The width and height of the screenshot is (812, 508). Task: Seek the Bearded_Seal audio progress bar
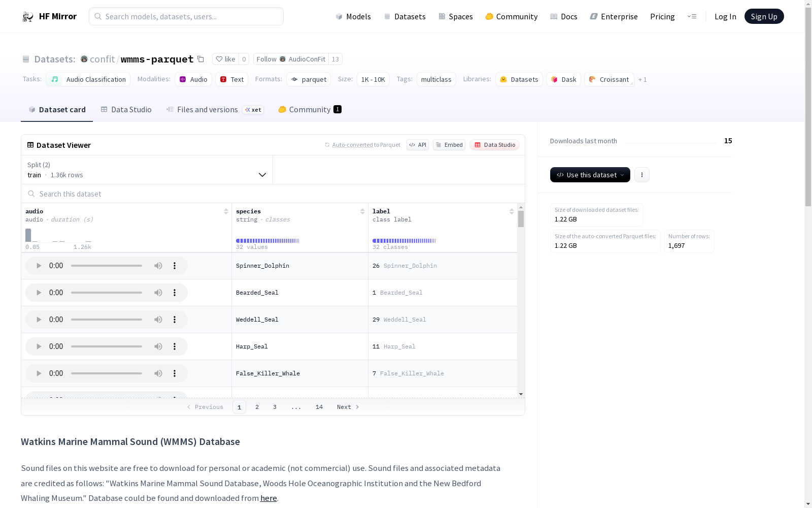107,293
